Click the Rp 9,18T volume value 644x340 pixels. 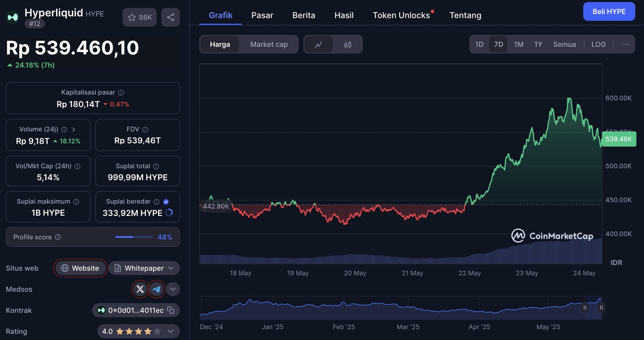point(32,141)
